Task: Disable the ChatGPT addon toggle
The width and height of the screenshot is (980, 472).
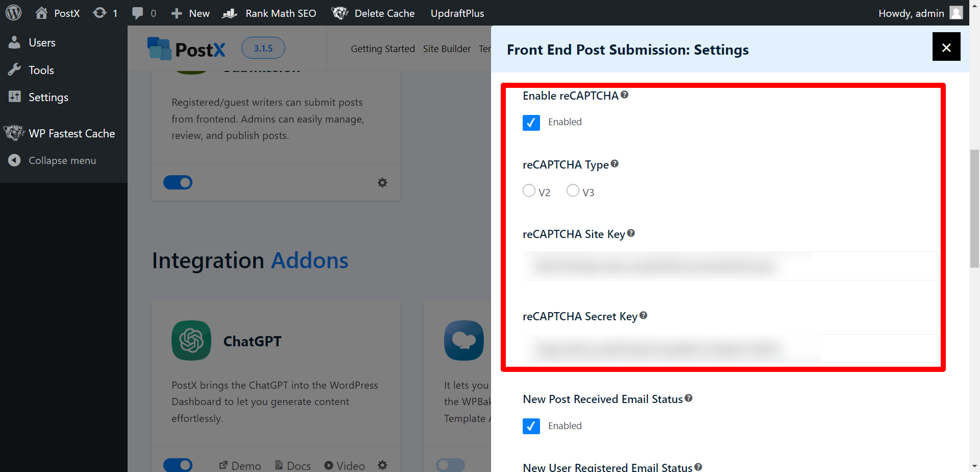Action: click(178, 464)
